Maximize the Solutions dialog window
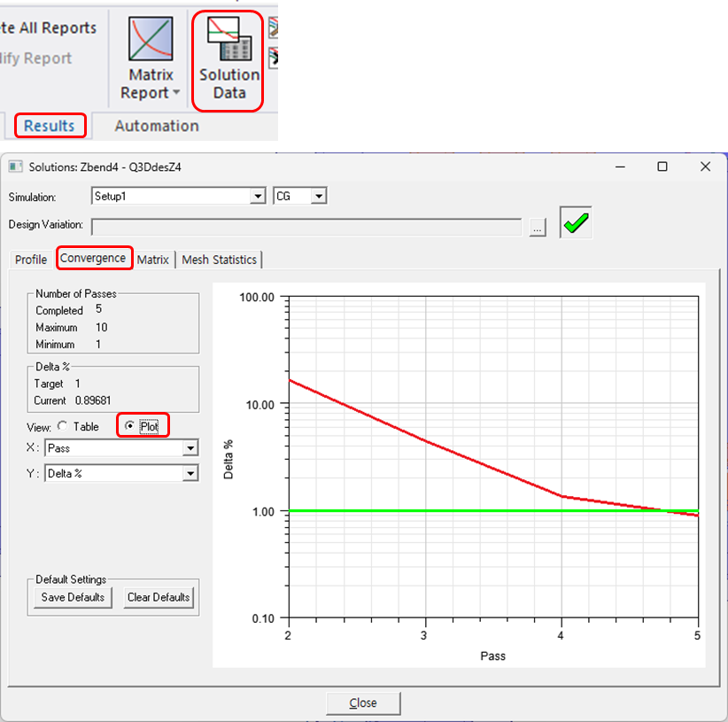 click(x=662, y=167)
